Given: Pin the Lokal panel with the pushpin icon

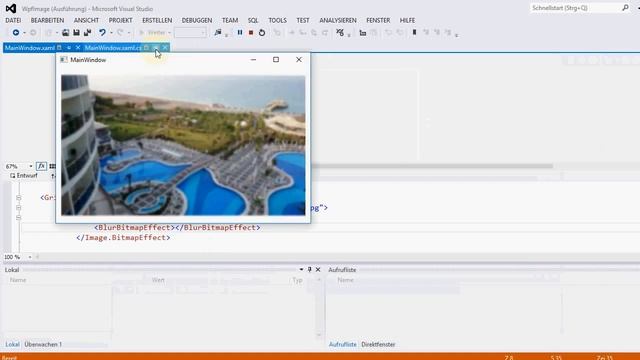Looking at the screenshot, I should coord(309,270).
